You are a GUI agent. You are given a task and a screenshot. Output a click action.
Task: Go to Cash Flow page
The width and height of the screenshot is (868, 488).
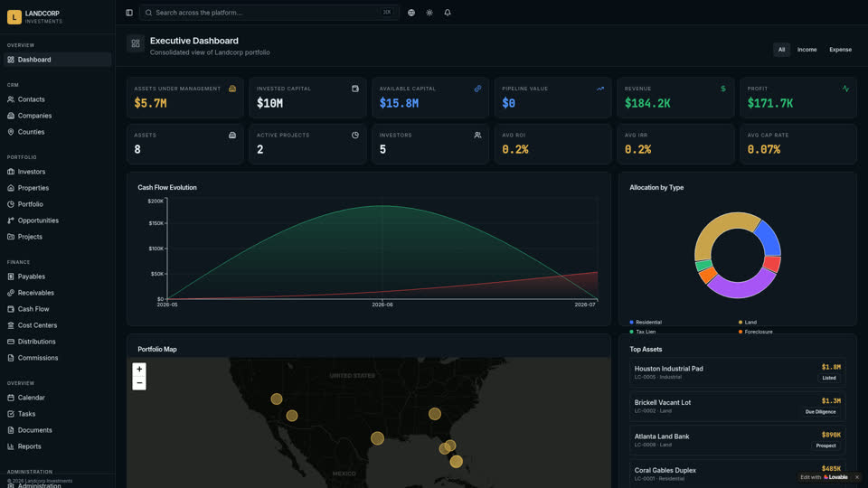click(x=58, y=309)
